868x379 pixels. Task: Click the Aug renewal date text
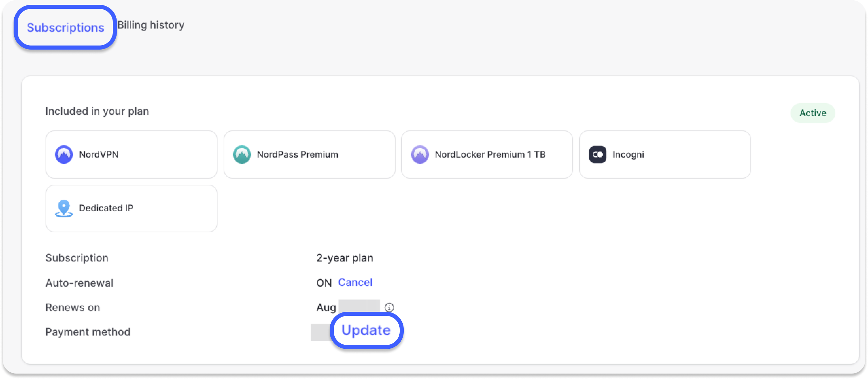326,308
